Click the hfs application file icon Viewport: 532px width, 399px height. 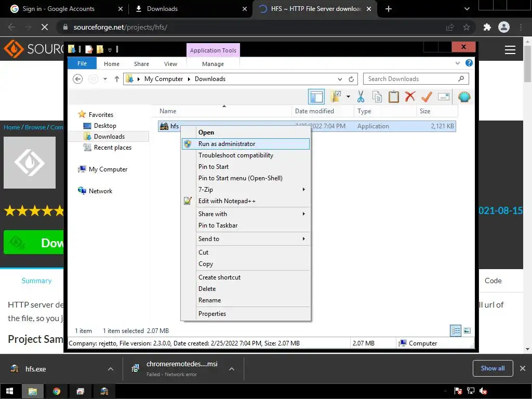point(164,126)
